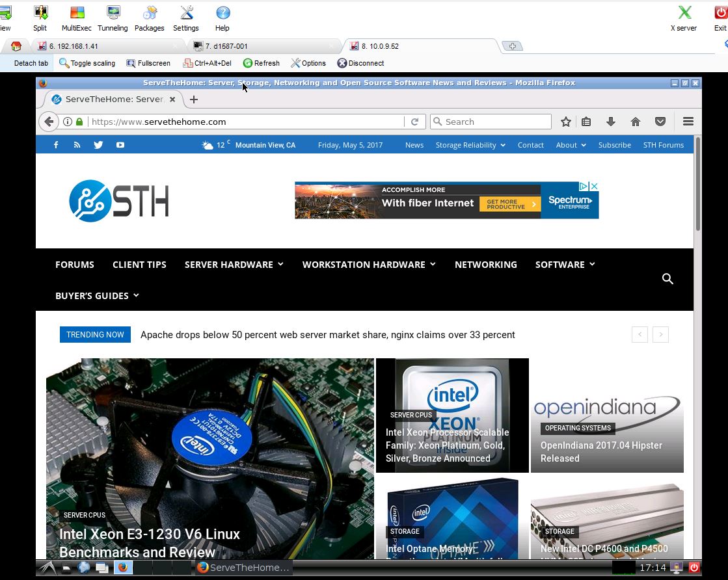Open the Packages manager
Screen dimensions: 728x580
[150, 19]
